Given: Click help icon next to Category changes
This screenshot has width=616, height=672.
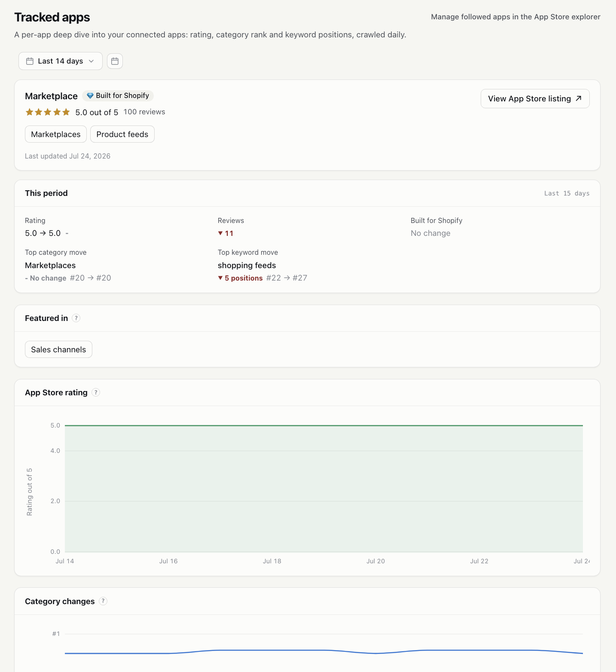Looking at the screenshot, I should tap(103, 601).
